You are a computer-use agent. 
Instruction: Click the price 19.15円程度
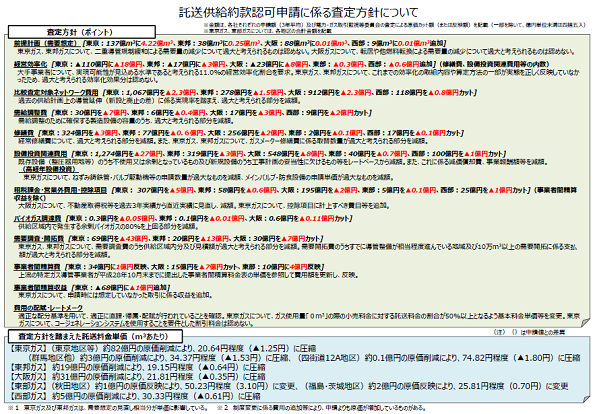(x=169, y=367)
